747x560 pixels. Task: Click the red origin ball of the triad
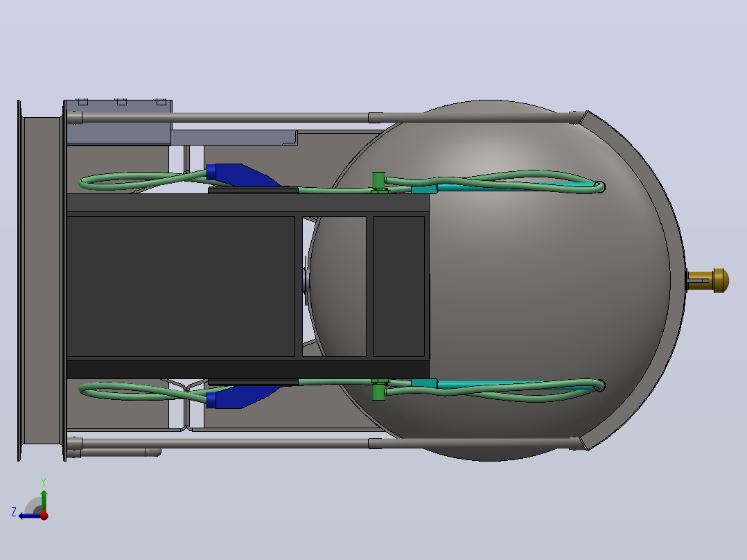pyautogui.click(x=44, y=515)
